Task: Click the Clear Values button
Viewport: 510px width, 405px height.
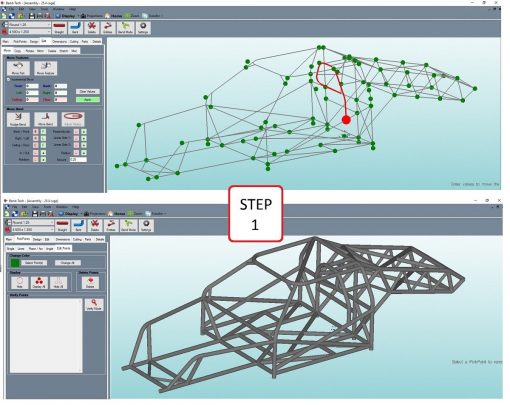Action: (x=88, y=91)
